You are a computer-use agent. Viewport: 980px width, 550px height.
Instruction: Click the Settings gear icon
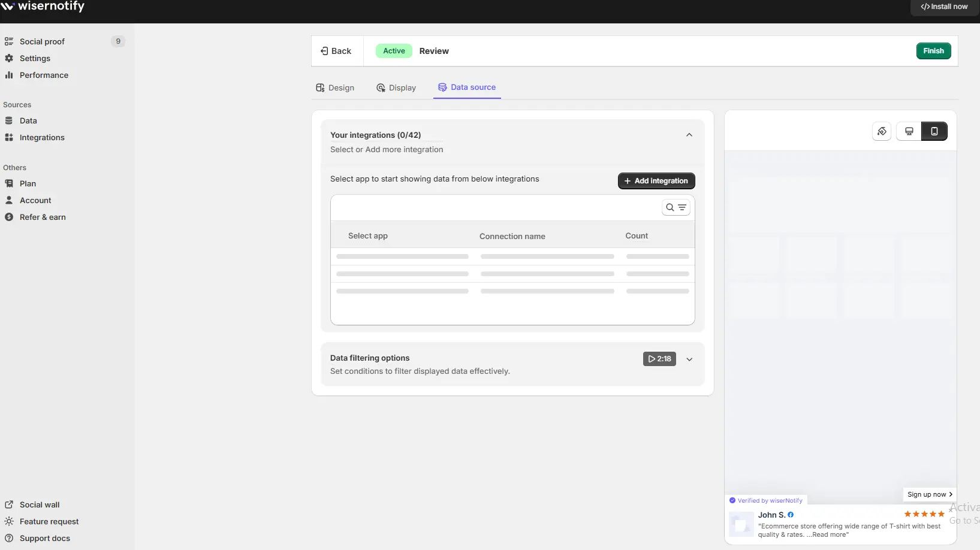9,58
